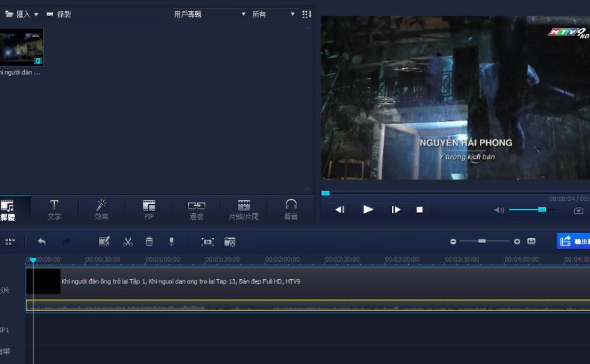Screen dimensions: 590x364
Task: Fit timeline to window icon
Action: (531, 241)
